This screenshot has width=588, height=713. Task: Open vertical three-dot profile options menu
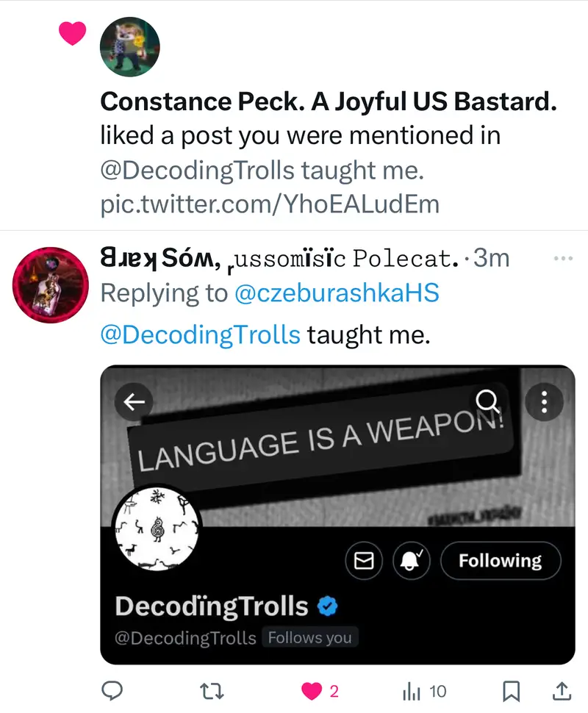(544, 401)
